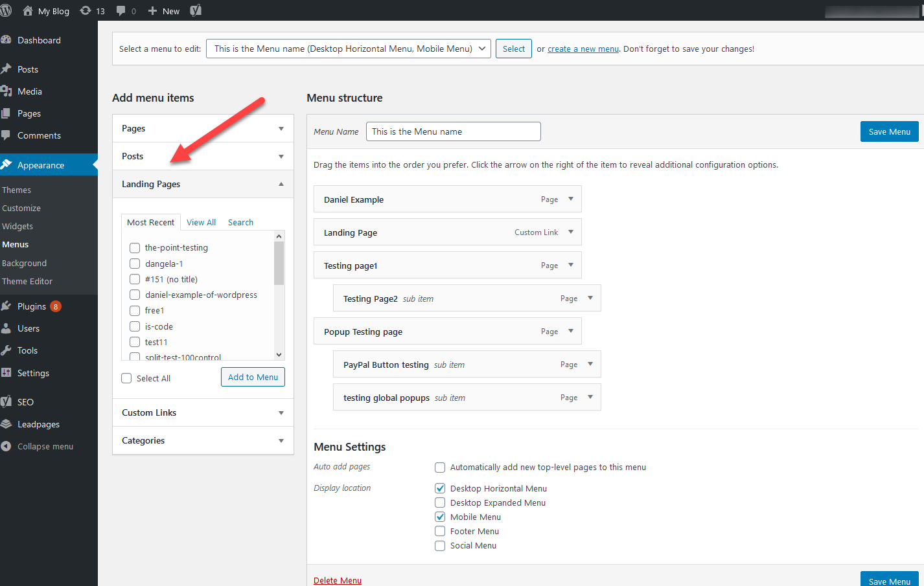The width and height of the screenshot is (924, 586).
Task: Check the is-code landing page
Action: click(135, 326)
